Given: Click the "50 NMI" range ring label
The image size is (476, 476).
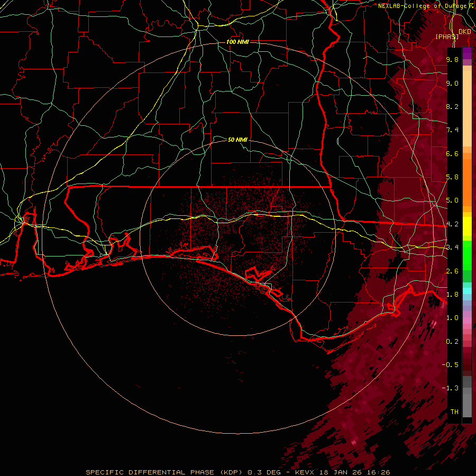Looking at the screenshot, I should pos(237,140).
